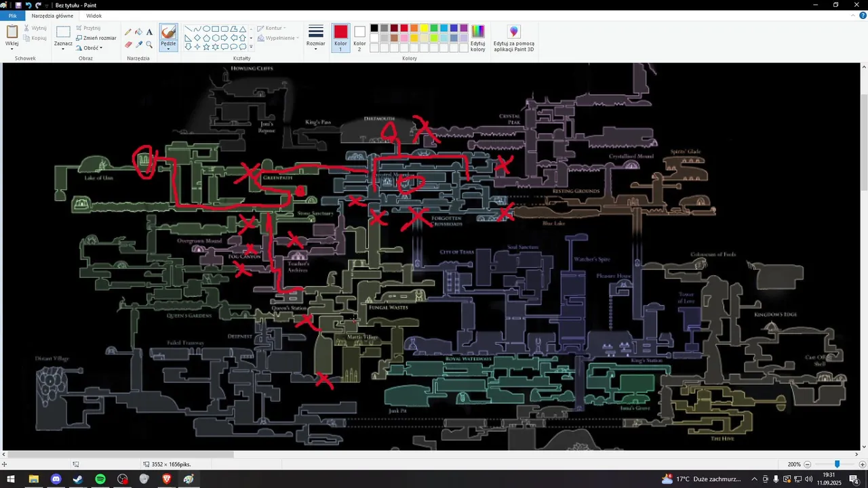Expand the Obróć rotate menu

pos(90,48)
